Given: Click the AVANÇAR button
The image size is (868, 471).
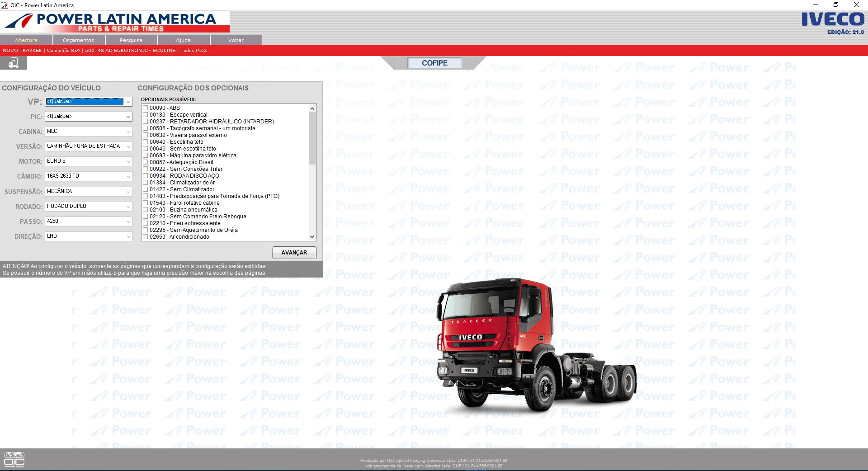Looking at the screenshot, I should tap(294, 253).
